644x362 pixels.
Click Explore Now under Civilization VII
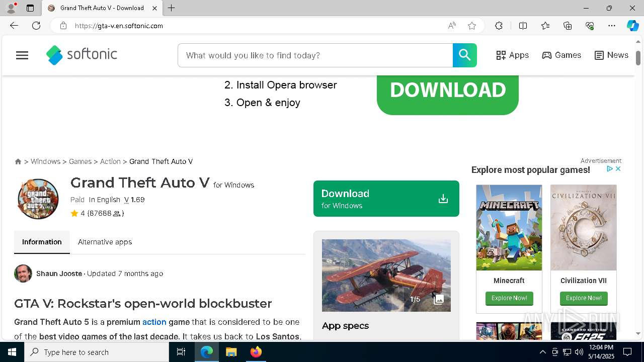[x=584, y=298]
